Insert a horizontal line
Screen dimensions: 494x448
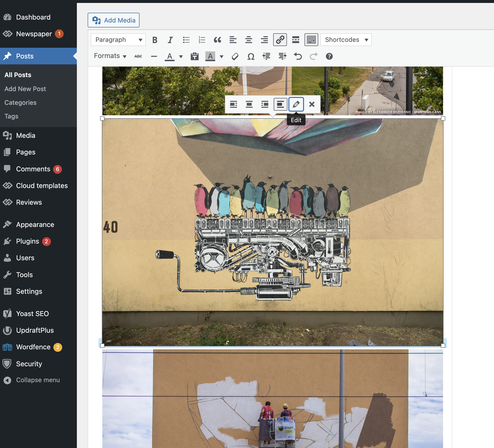tap(154, 56)
